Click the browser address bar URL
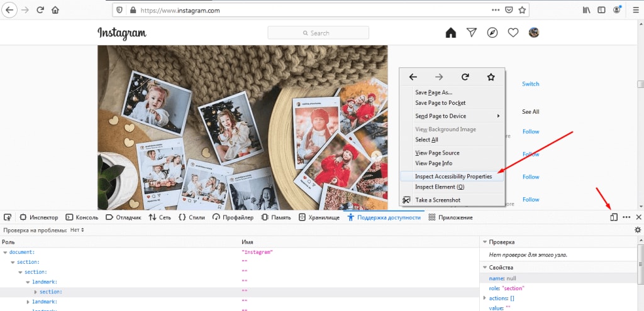644x311 pixels. [180, 11]
